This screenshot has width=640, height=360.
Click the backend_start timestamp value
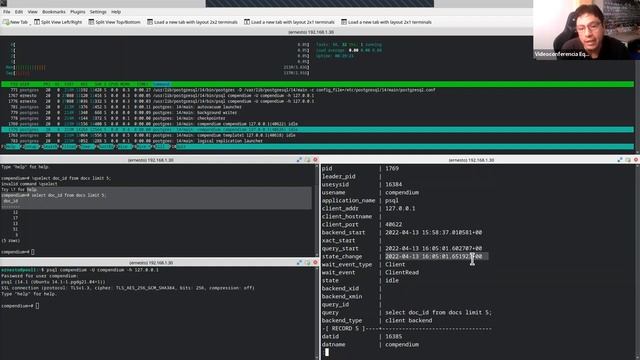[x=433, y=232]
